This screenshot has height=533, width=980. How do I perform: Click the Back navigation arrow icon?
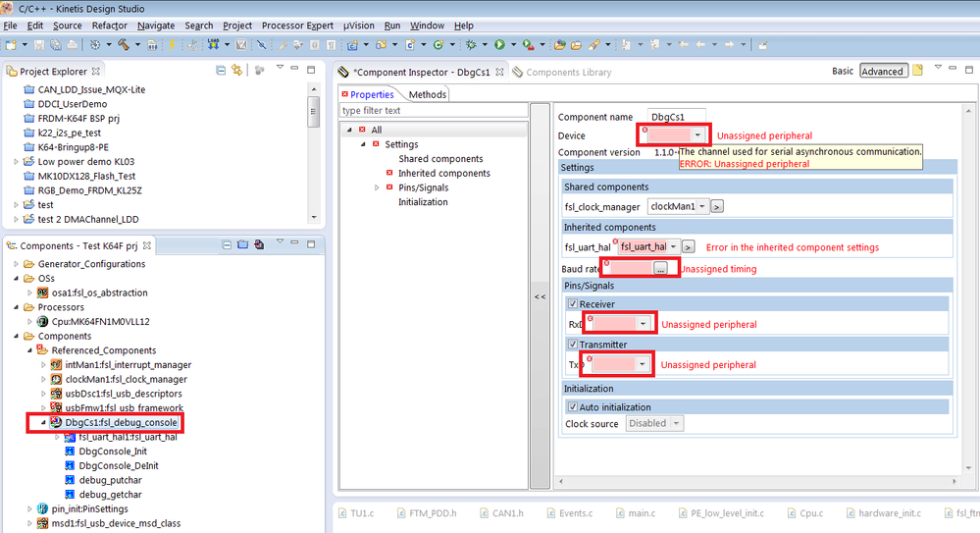700,45
